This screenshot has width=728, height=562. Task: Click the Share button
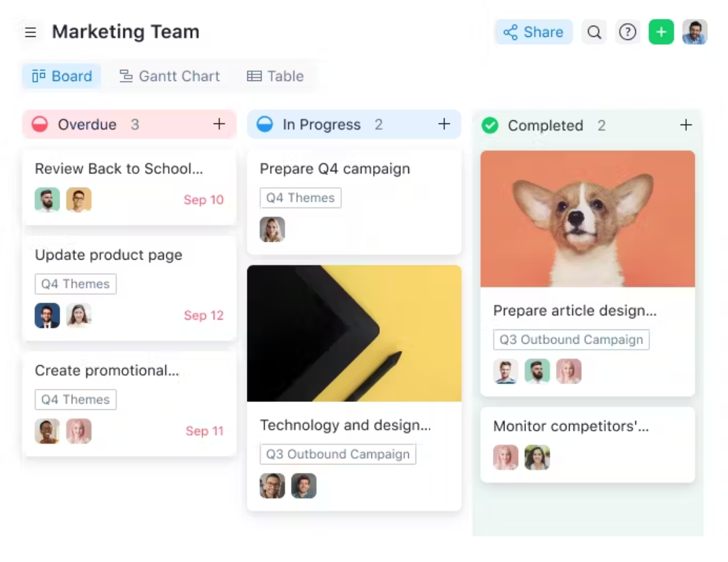tap(533, 32)
